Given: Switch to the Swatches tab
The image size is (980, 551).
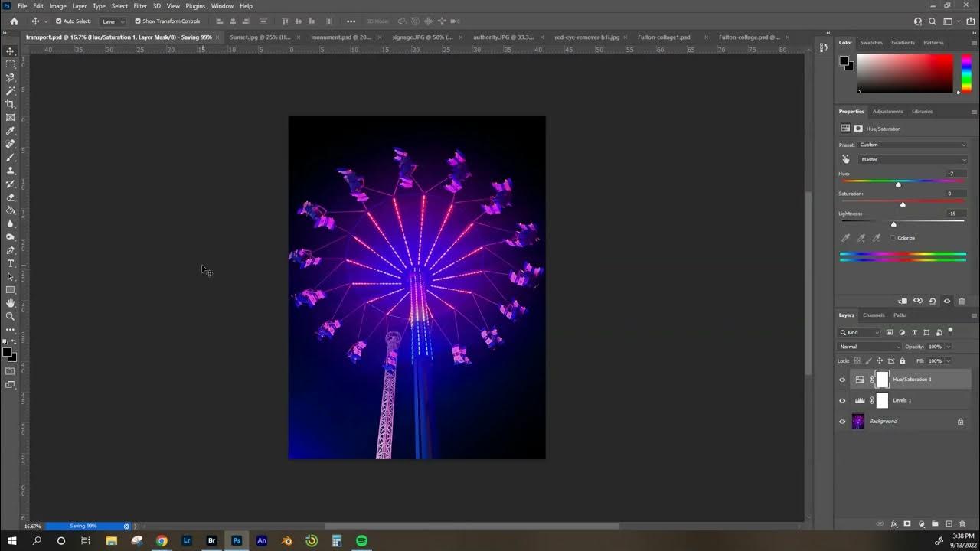Looking at the screenshot, I should pos(871,43).
